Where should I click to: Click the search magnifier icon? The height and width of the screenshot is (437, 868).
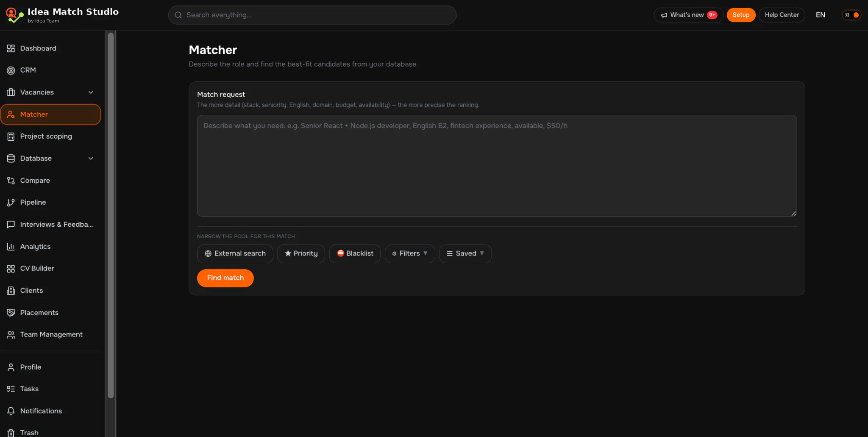pyautogui.click(x=178, y=15)
